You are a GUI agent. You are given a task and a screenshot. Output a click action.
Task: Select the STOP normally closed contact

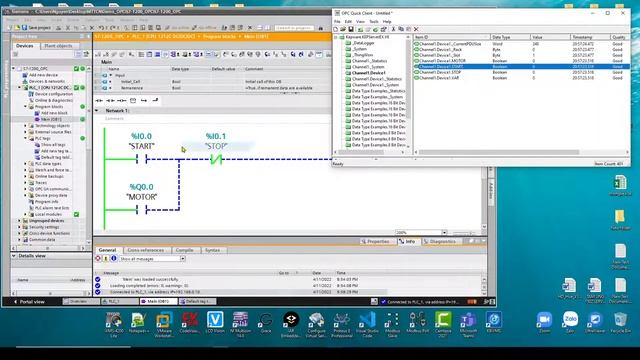pos(216,159)
